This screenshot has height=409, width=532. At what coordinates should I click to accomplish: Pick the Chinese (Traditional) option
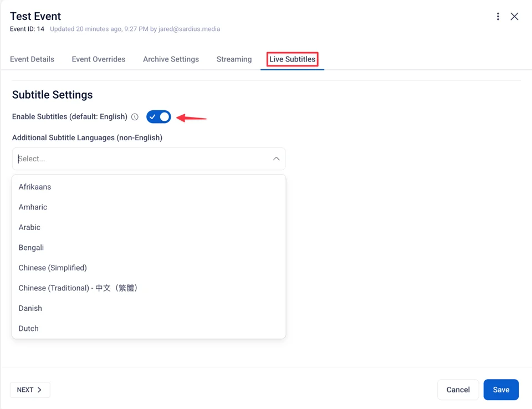tap(149, 288)
